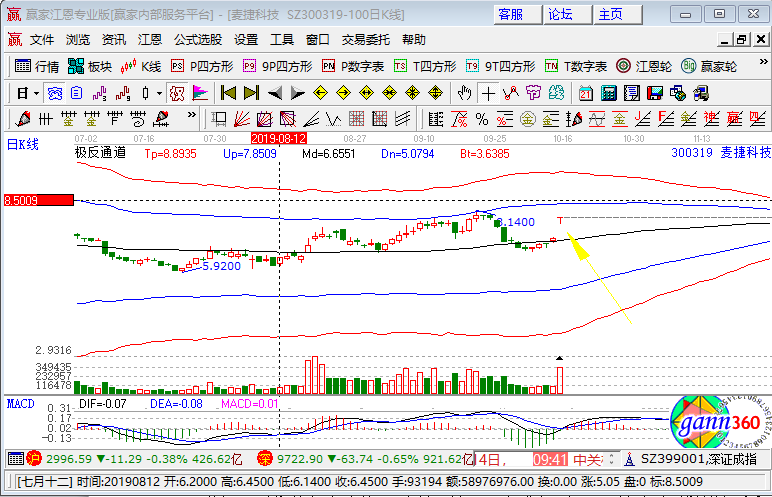Screen dimensions: 772x497
Task: Select the hand pan tool
Action: 464,93
